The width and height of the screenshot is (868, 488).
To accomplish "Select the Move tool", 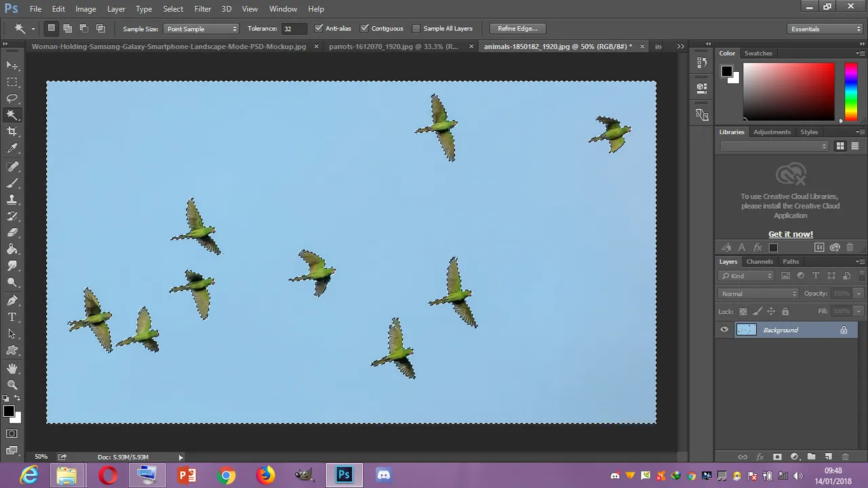I will tap(12, 65).
